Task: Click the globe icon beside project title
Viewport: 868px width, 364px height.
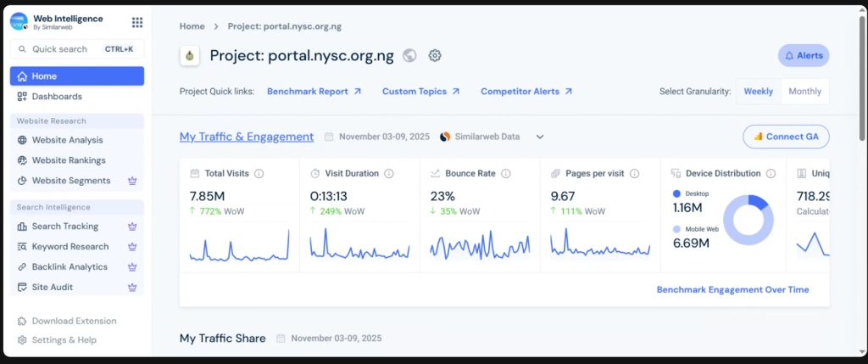Action: tap(409, 56)
